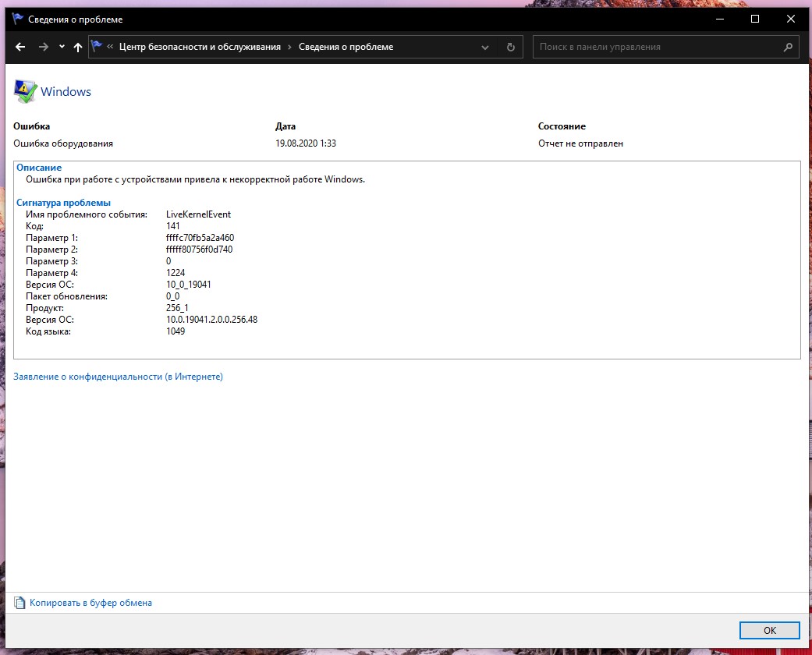Image resolution: width=812 pixels, height=655 pixels.
Task: Select the code value 141
Action: 173,226
